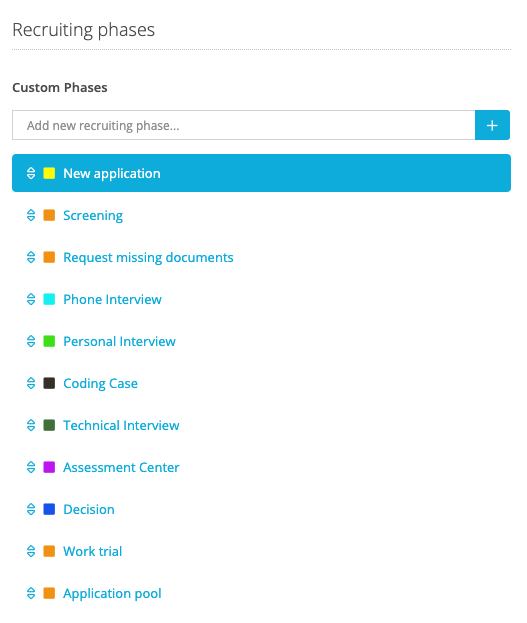The width and height of the screenshot is (527, 623).
Task: Select the Work trial phase
Action: point(93,551)
